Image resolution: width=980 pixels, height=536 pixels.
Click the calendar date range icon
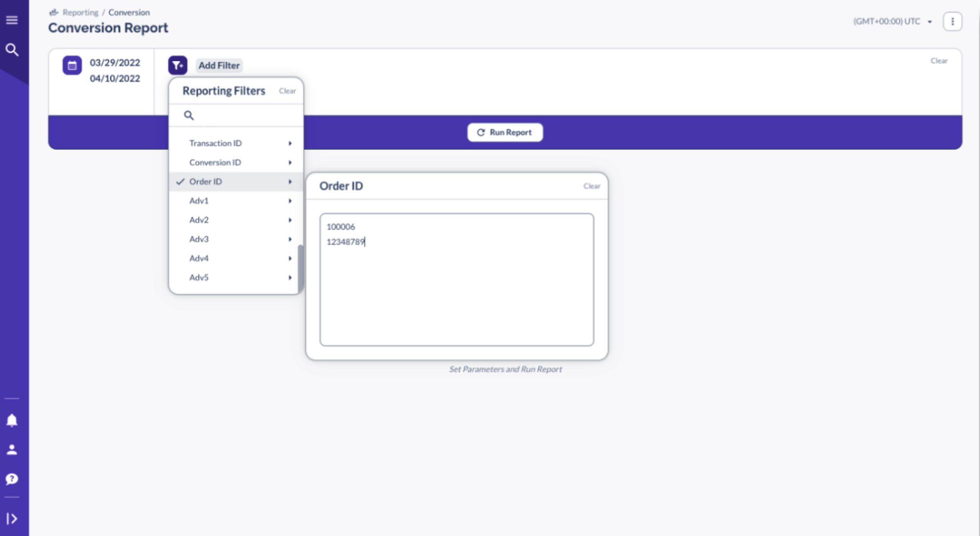[72, 66]
